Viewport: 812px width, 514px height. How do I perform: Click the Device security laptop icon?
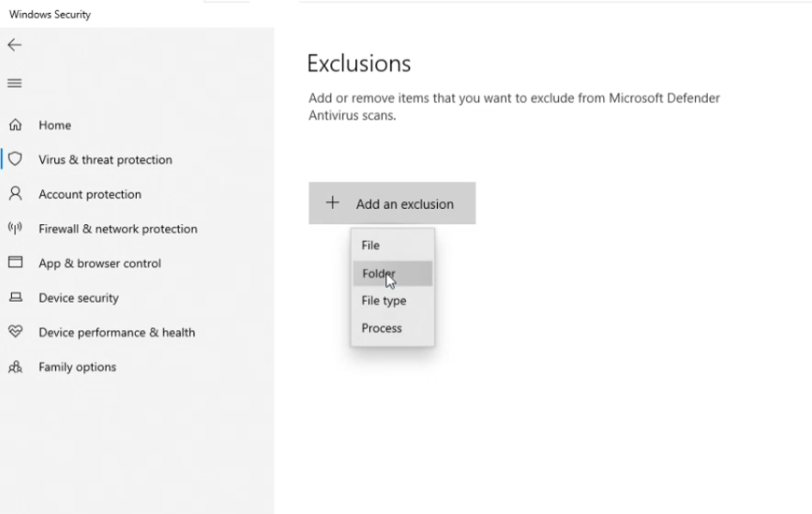pyautogui.click(x=15, y=297)
